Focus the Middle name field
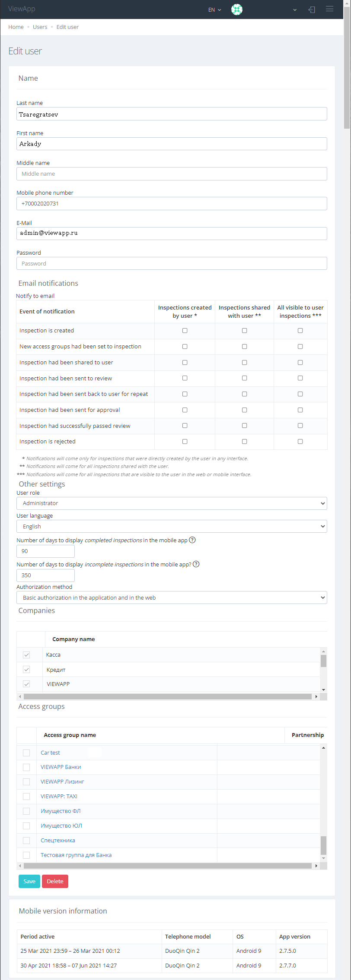This screenshot has height=980, width=351. click(x=172, y=174)
